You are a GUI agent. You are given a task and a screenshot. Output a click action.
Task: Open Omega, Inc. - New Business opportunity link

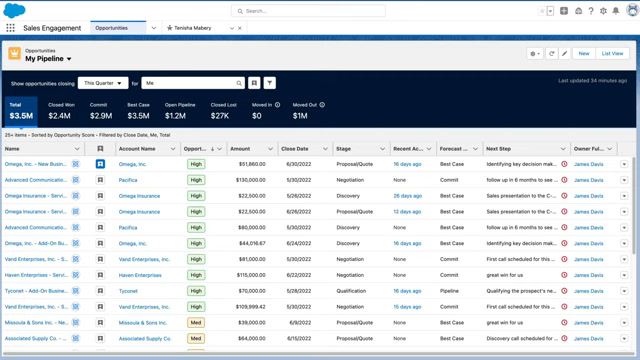(35, 164)
